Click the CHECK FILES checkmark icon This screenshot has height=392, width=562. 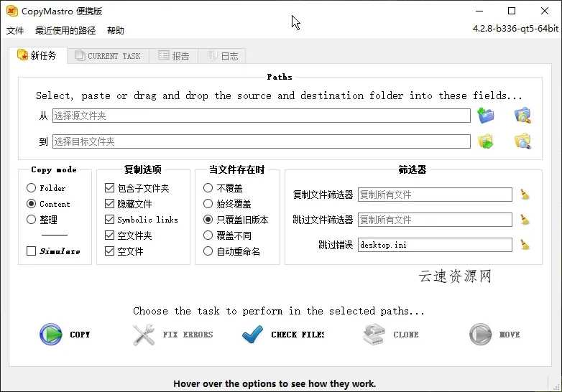(252, 335)
